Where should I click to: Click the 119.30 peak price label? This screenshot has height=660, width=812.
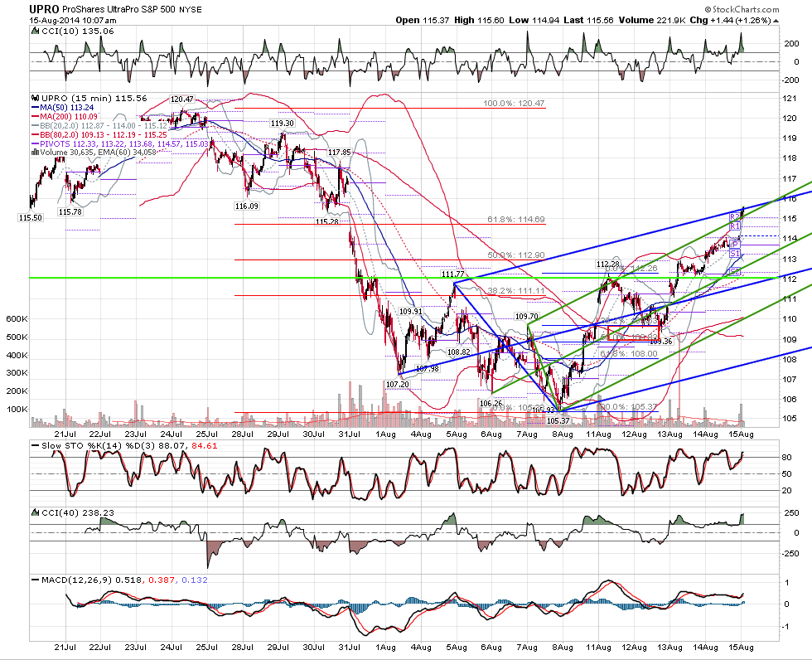tap(282, 124)
